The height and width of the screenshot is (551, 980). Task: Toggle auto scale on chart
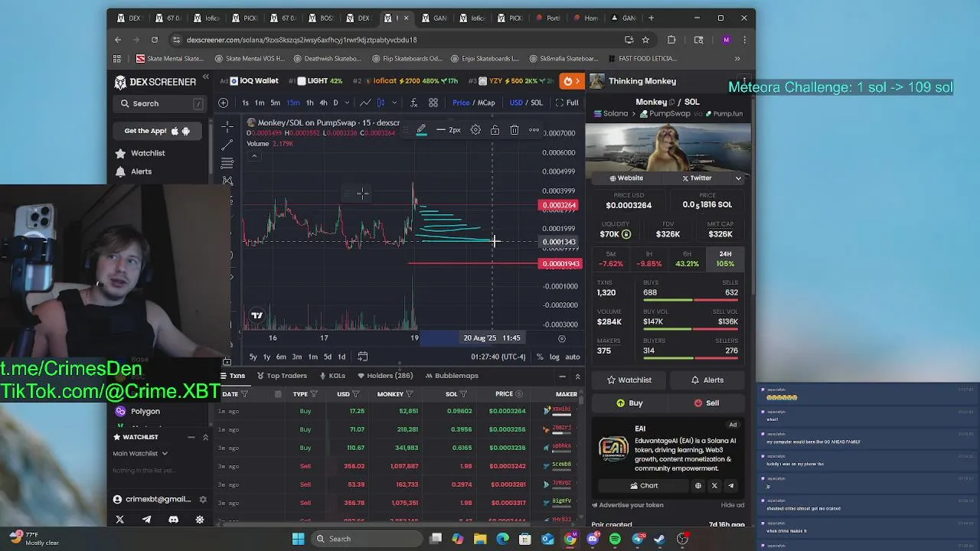point(572,357)
